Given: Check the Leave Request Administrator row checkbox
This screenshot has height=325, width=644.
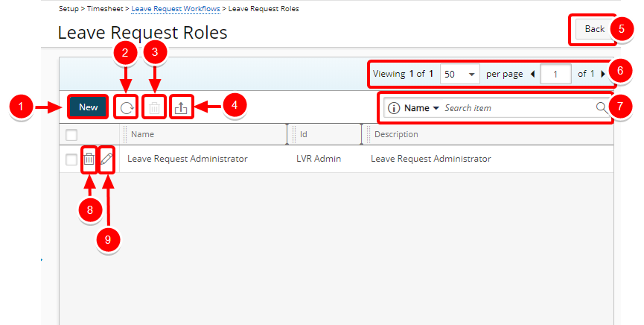Looking at the screenshot, I should (x=71, y=159).
